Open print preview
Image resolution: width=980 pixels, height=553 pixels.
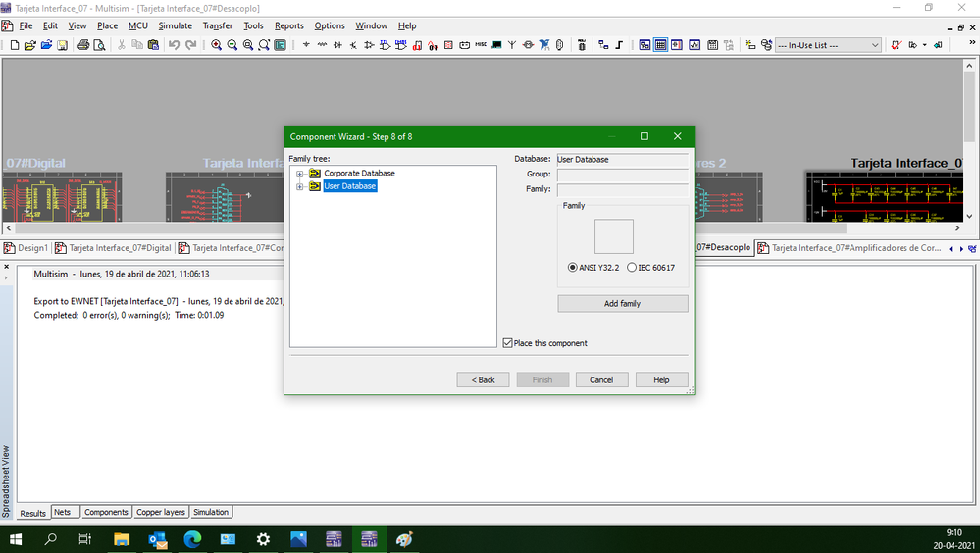99,45
